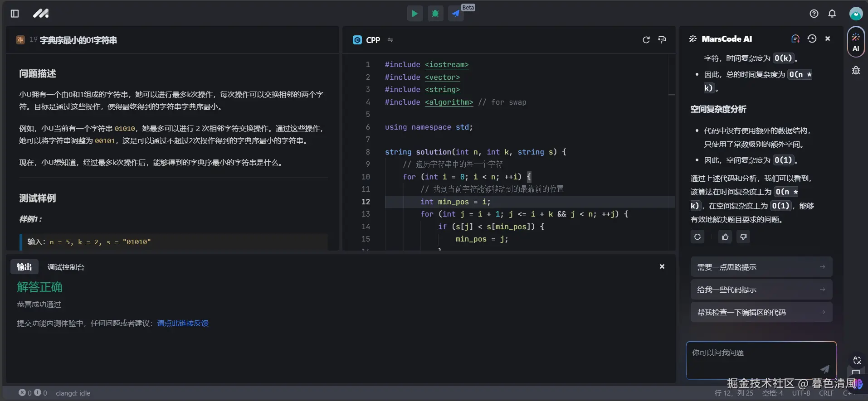Toggle the left sidebar panel icon

15,14
